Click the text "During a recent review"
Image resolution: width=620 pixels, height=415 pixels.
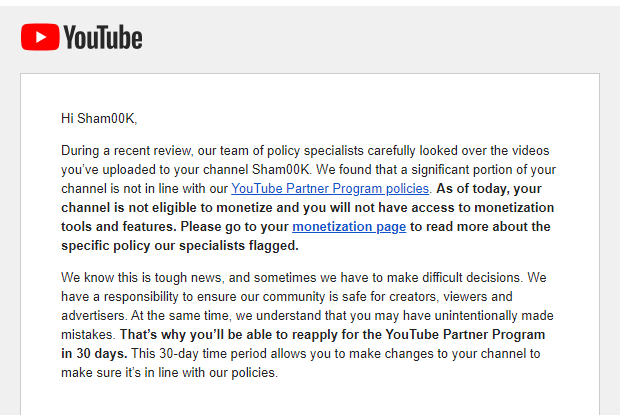[126, 151]
